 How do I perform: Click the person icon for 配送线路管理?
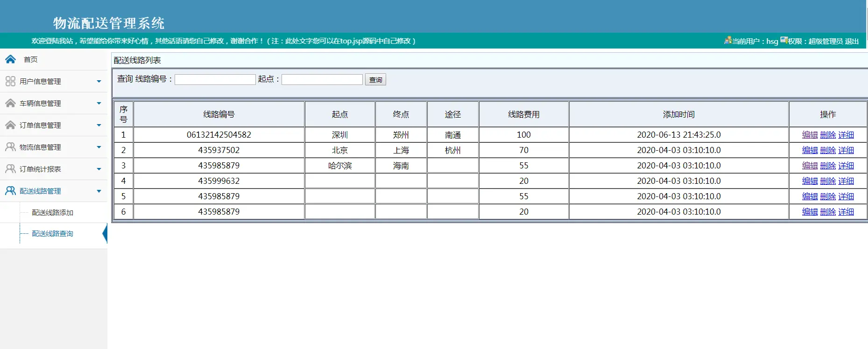click(x=10, y=191)
